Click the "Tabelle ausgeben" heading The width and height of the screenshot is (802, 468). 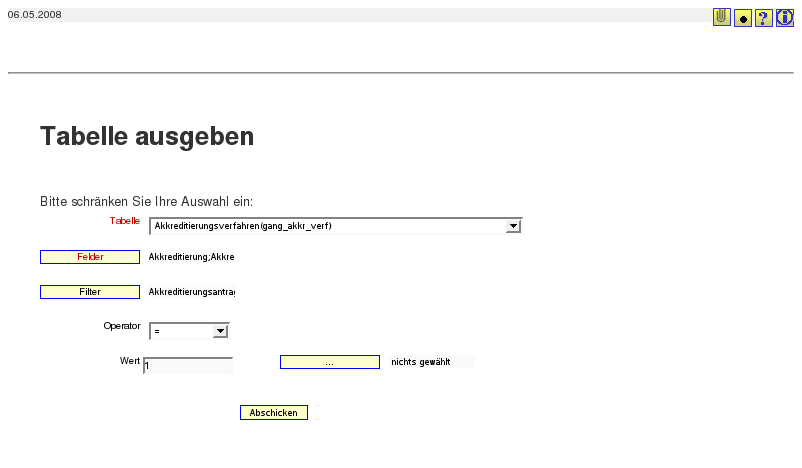(x=147, y=136)
